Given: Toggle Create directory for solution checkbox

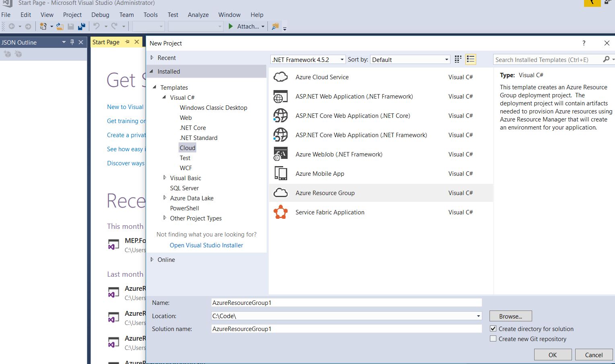Looking at the screenshot, I should pyautogui.click(x=493, y=329).
